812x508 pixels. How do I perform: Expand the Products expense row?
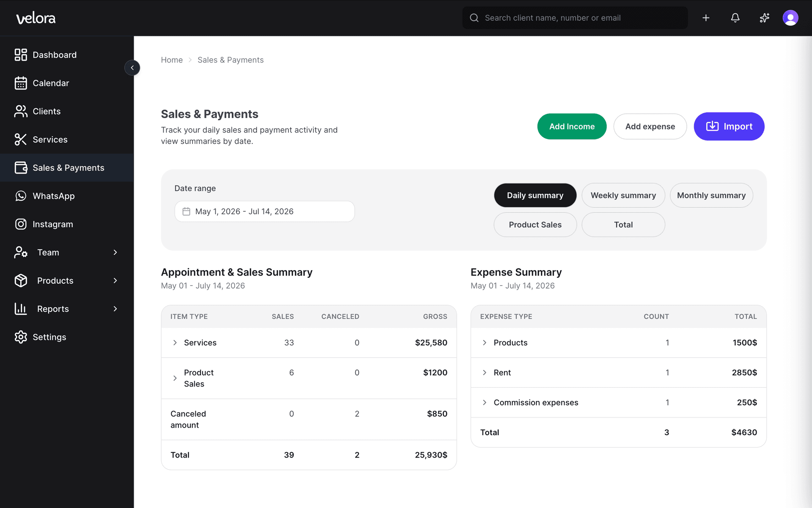485,342
